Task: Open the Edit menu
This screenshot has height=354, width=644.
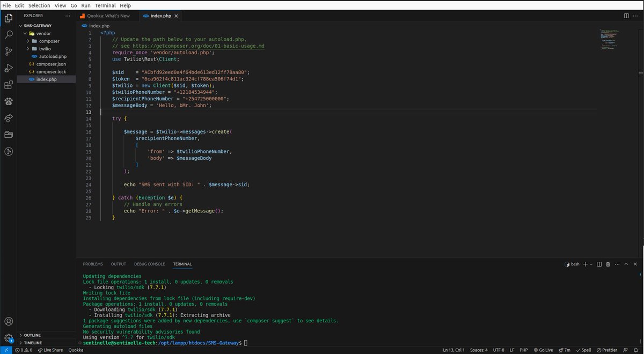Action: point(19,5)
